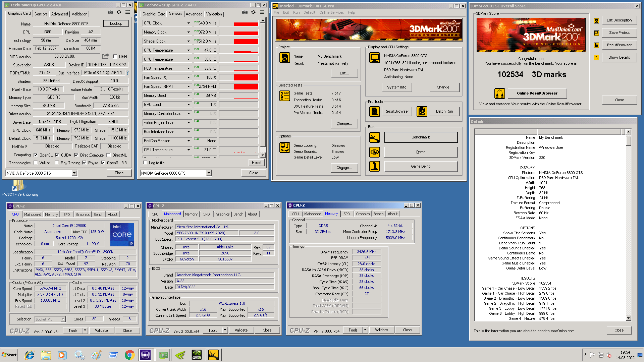The height and width of the screenshot is (362, 644).
Task: Click the screenshot camera icon in first GPU-Z window
Action: click(x=110, y=12)
